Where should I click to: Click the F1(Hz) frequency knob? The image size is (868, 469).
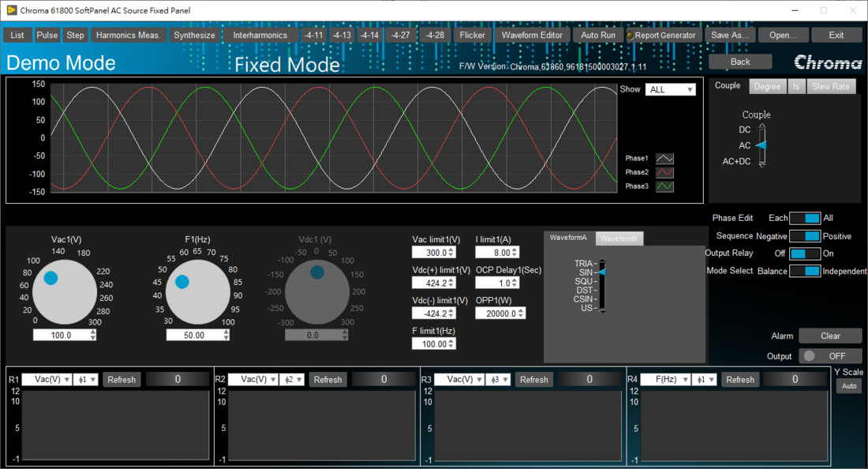point(197,292)
